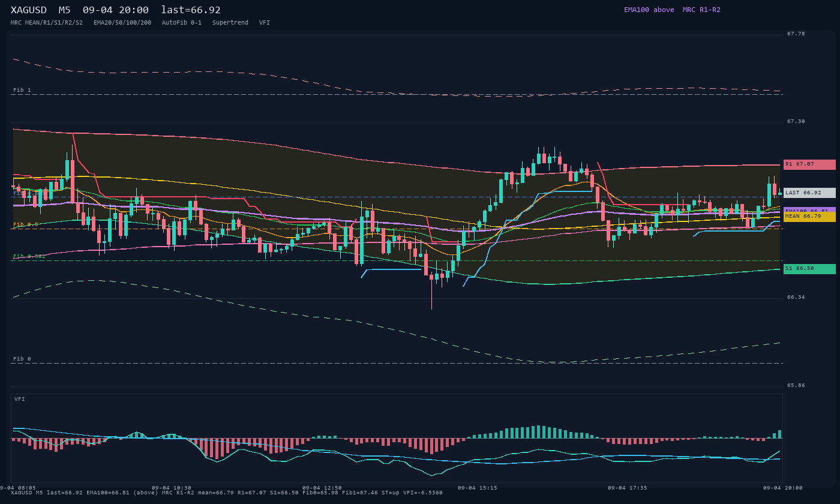Select the 09-04 08:05 time axis label
The image size is (840, 504).
[18, 488]
